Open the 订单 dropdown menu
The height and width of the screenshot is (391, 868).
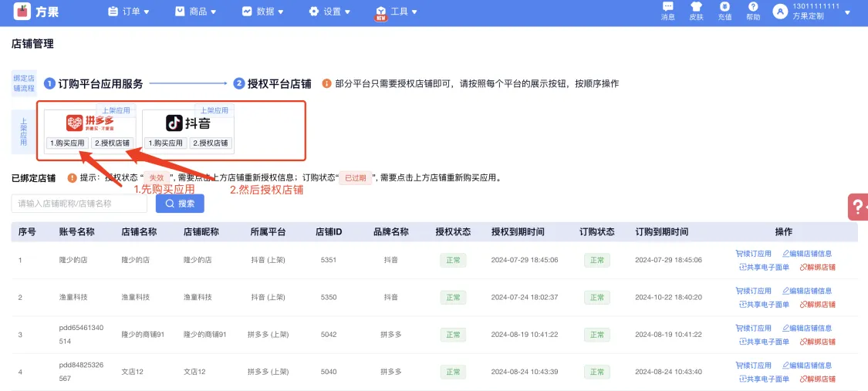[128, 12]
